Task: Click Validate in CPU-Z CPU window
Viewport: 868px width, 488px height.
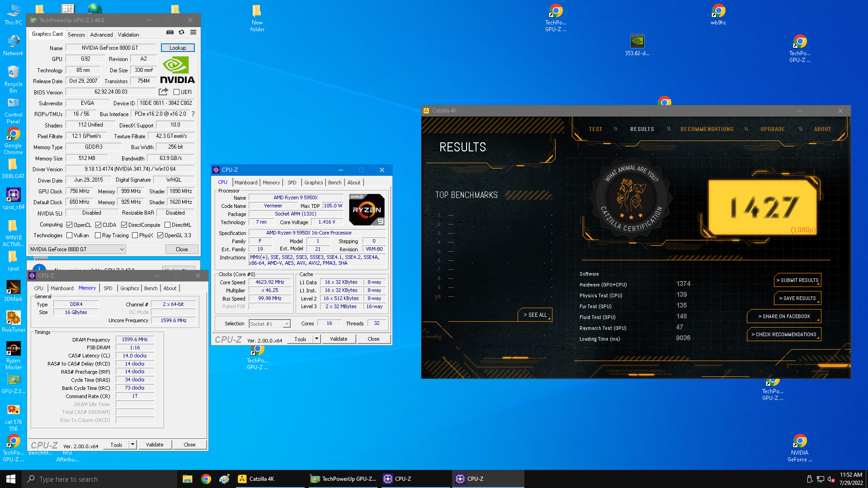Action: [x=339, y=339]
